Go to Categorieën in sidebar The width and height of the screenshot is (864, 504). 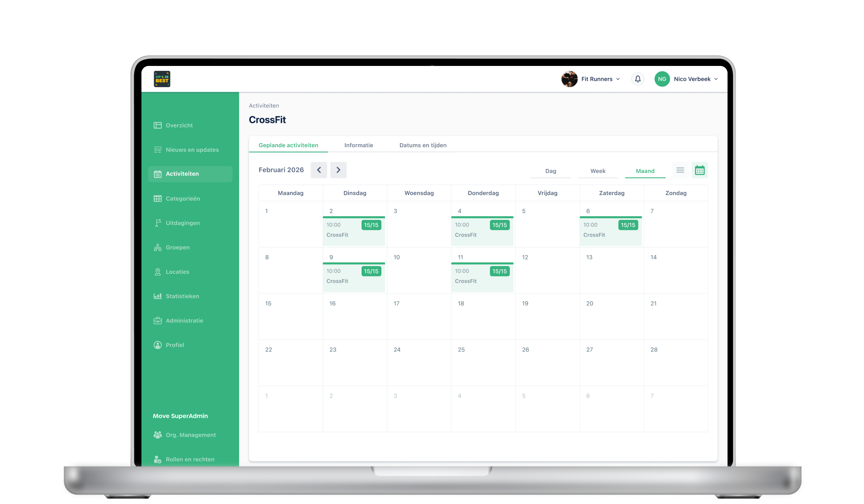pos(183,199)
